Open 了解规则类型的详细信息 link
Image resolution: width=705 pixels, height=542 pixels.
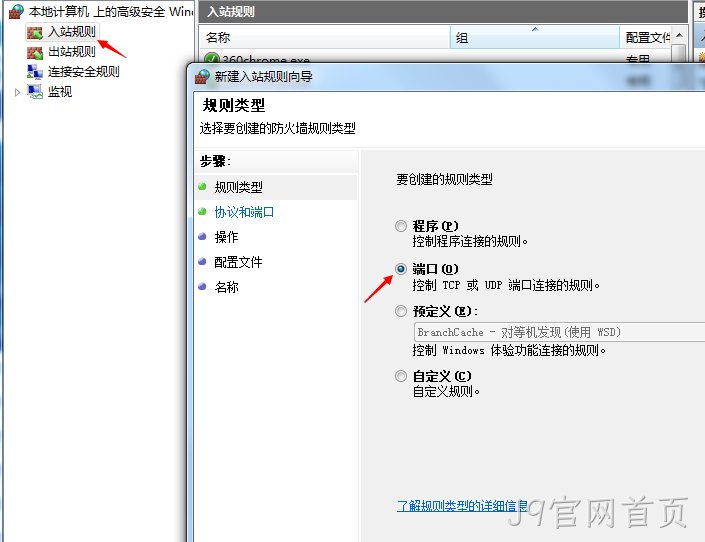[x=462, y=506]
